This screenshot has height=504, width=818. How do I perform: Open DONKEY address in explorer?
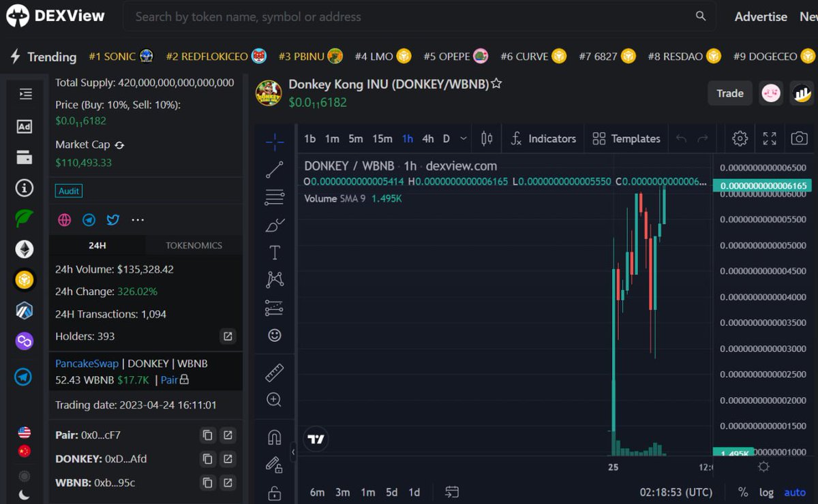pos(228,459)
